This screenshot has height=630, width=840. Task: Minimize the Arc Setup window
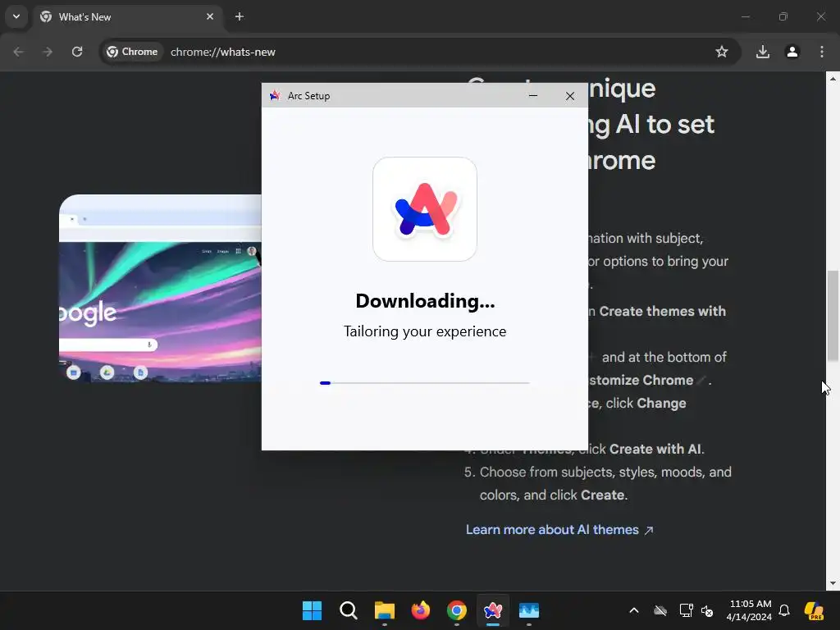[x=533, y=96]
